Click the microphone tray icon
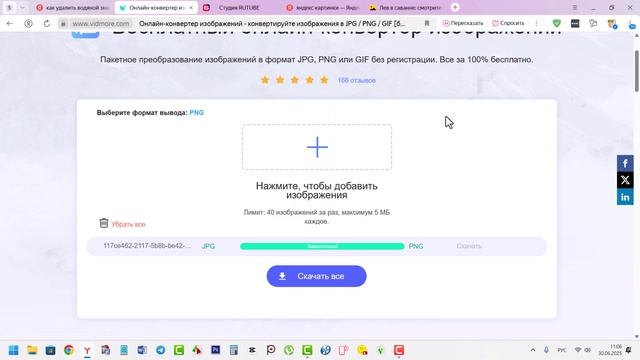The image size is (640, 360). click(x=546, y=350)
